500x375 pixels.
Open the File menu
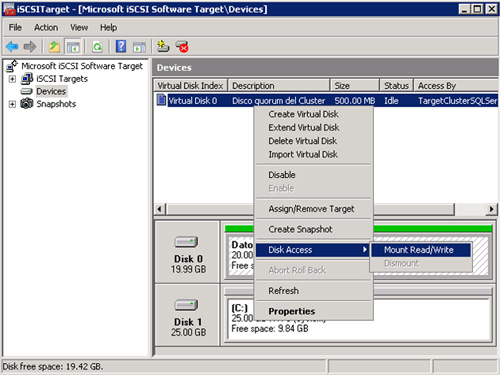pos(15,27)
